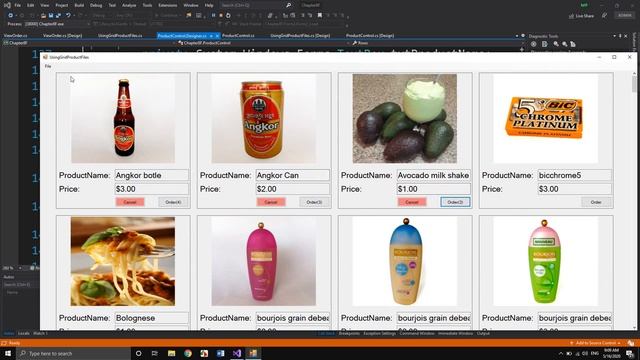Click Send Feedback icon
The image size is (640, 360).
click(x=604, y=16)
